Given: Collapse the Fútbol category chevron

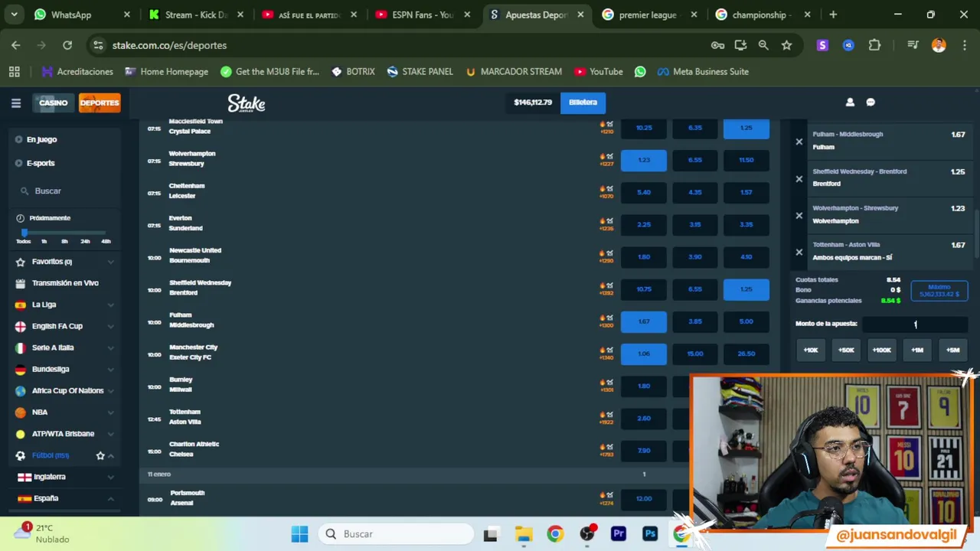Looking at the screenshot, I should (111, 455).
